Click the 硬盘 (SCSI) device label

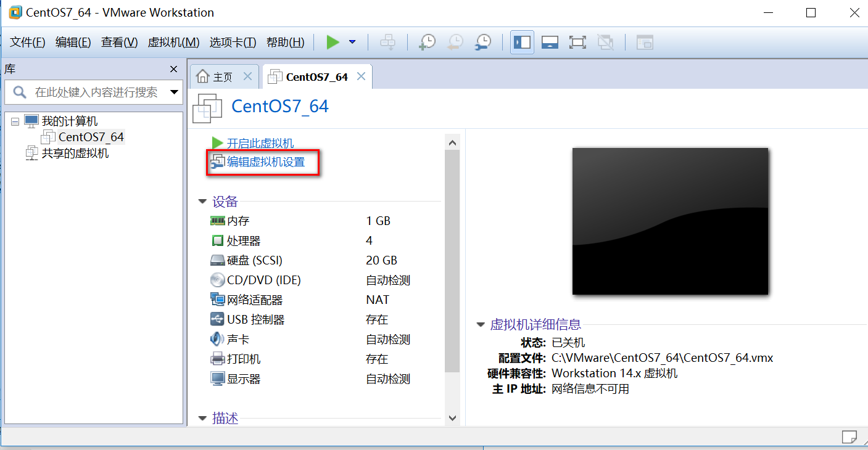pyautogui.click(x=255, y=260)
